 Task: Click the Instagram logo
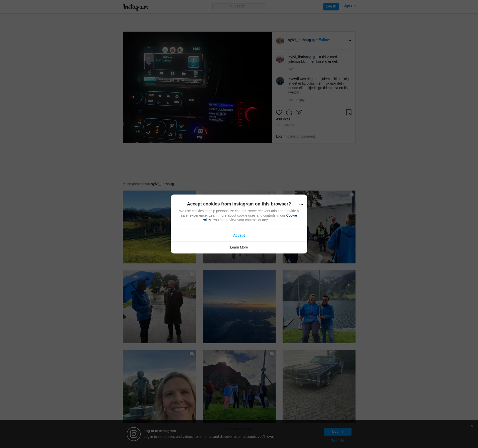135,7
